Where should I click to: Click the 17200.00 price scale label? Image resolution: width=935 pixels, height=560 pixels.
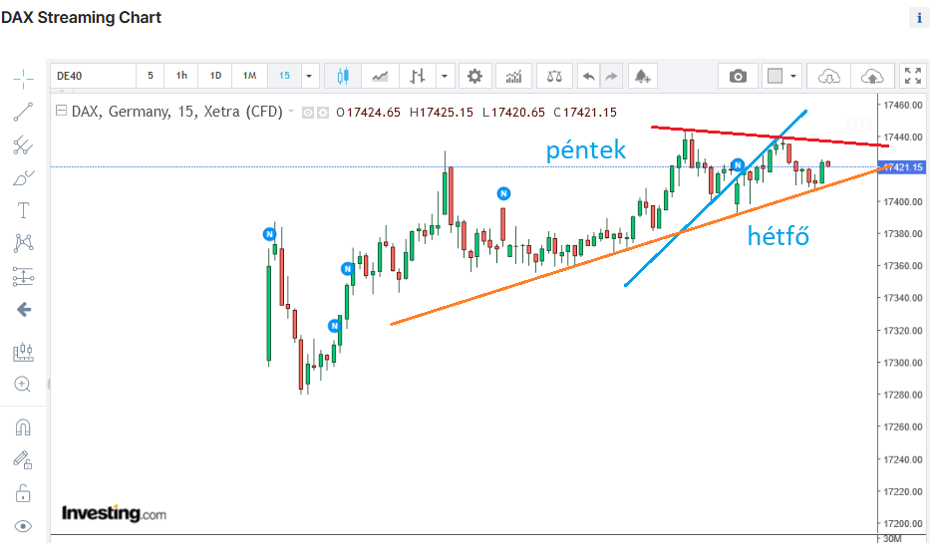tap(903, 523)
